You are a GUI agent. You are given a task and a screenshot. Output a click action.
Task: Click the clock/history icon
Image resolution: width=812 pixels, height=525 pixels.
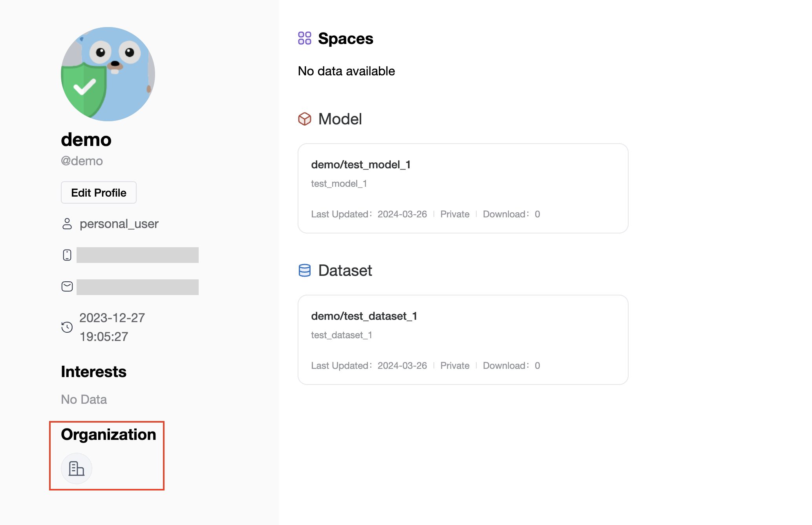pos(67,327)
